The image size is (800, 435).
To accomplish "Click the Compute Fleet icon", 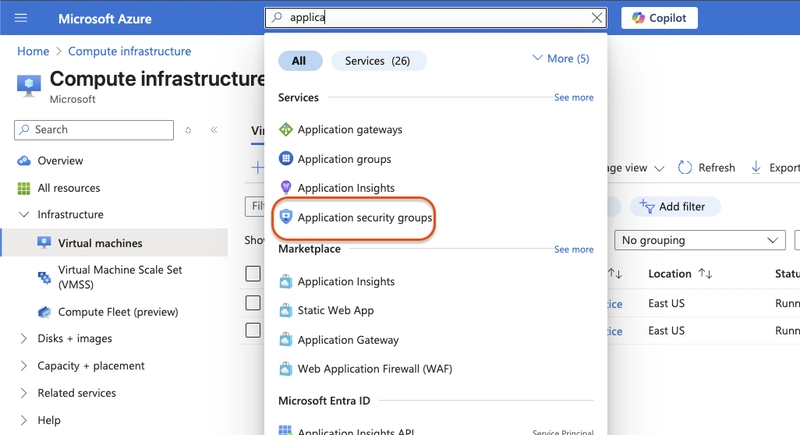I will pyautogui.click(x=44, y=312).
